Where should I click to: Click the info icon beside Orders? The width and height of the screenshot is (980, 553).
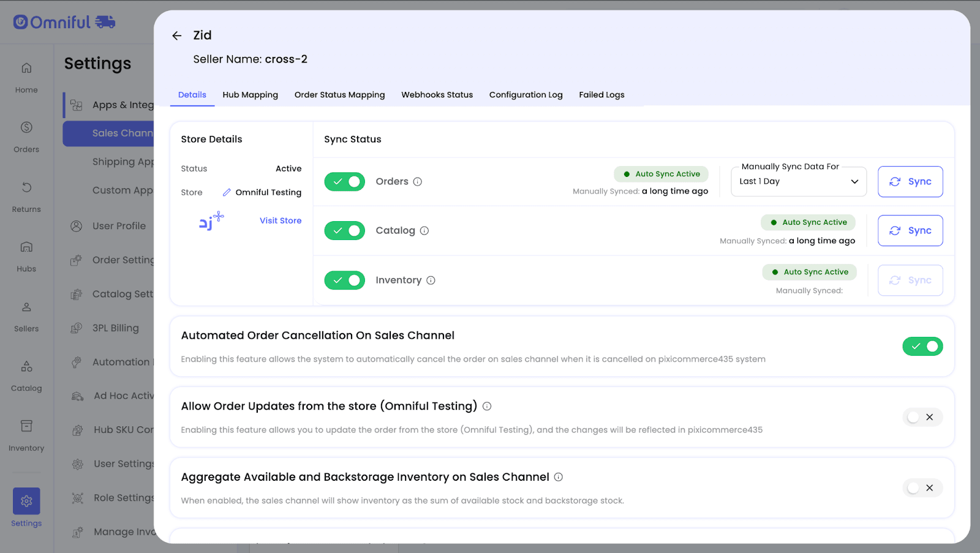pyautogui.click(x=418, y=182)
